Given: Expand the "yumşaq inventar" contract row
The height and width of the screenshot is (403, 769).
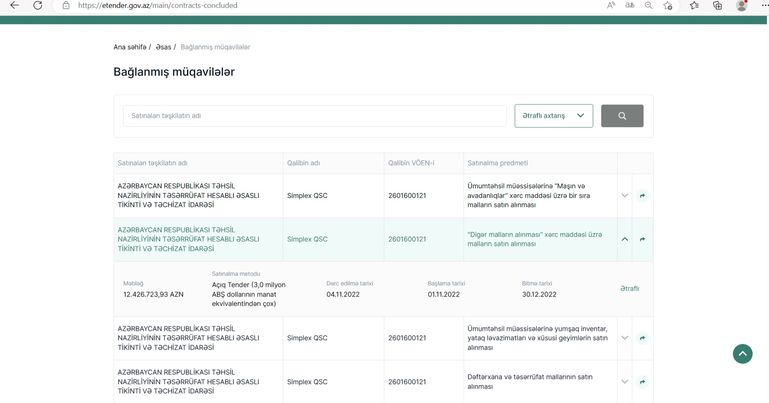Looking at the screenshot, I should pos(624,338).
